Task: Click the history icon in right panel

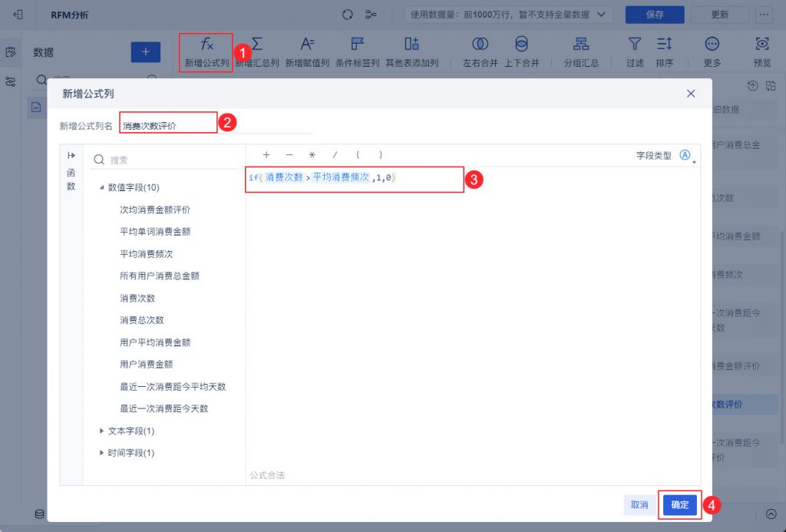Action: point(752,86)
